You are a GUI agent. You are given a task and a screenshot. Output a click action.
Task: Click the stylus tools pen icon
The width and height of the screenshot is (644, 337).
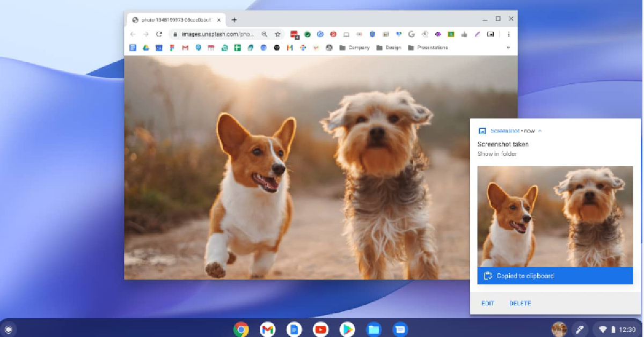pyautogui.click(x=580, y=329)
